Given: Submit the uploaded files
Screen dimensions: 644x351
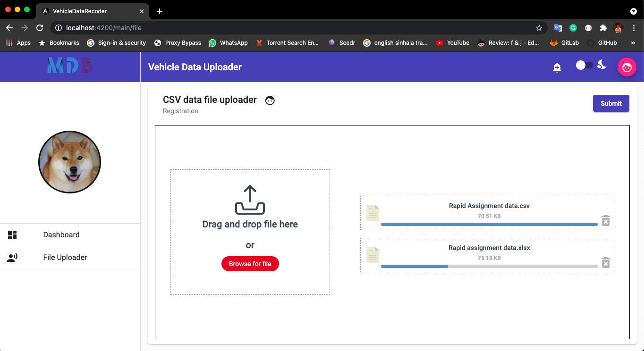Looking at the screenshot, I should pos(611,103).
